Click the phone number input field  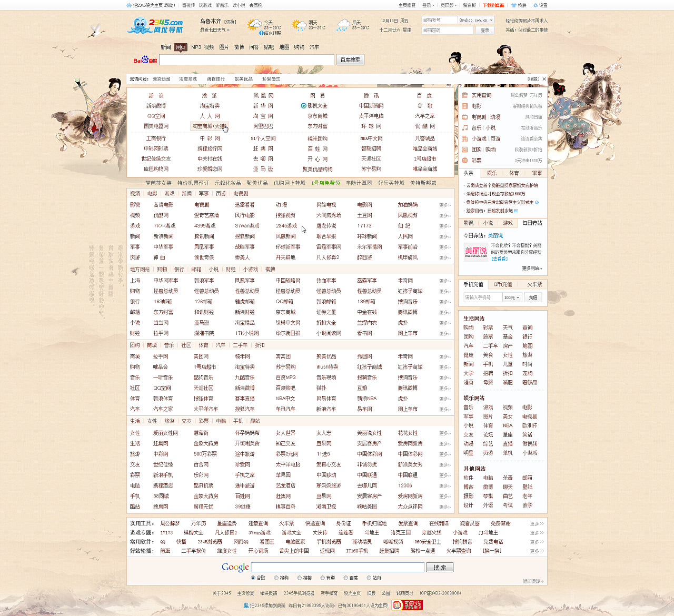coord(482,297)
